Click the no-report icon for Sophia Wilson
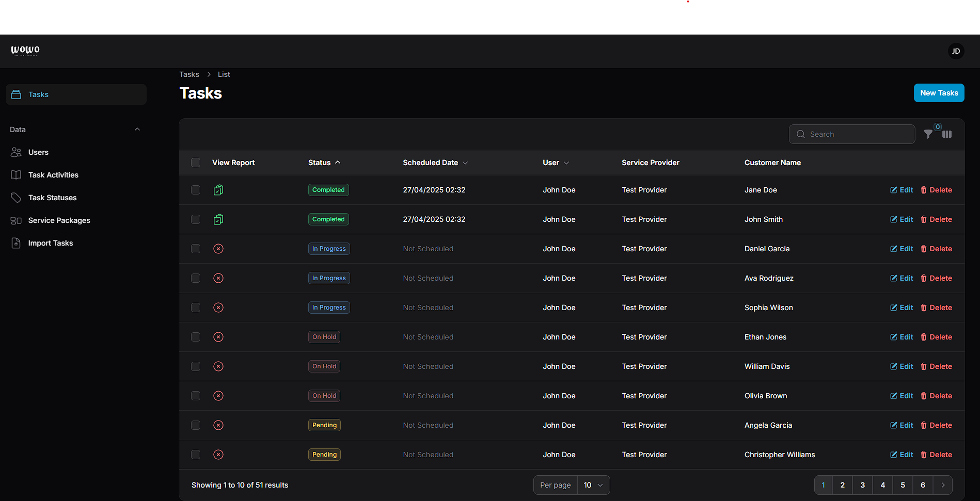Viewport: 980px width, 501px height. click(218, 308)
